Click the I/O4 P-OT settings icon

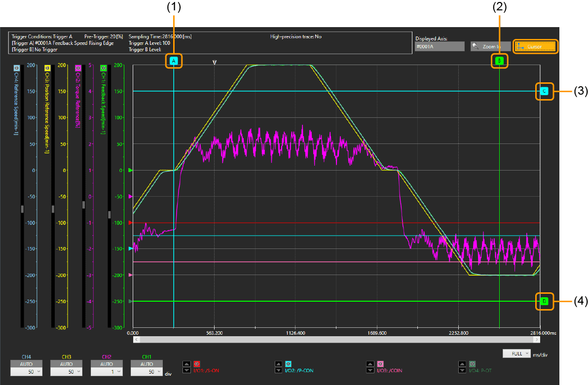(x=473, y=364)
